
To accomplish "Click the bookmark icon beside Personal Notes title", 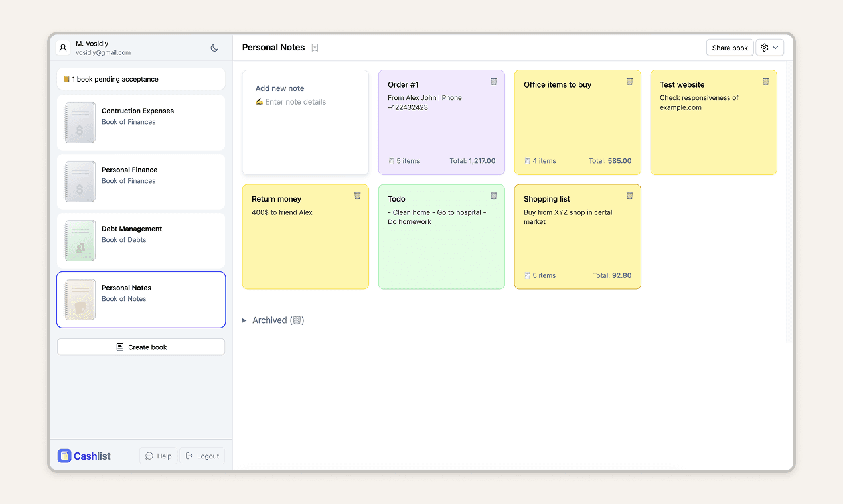I will [x=315, y=47].
